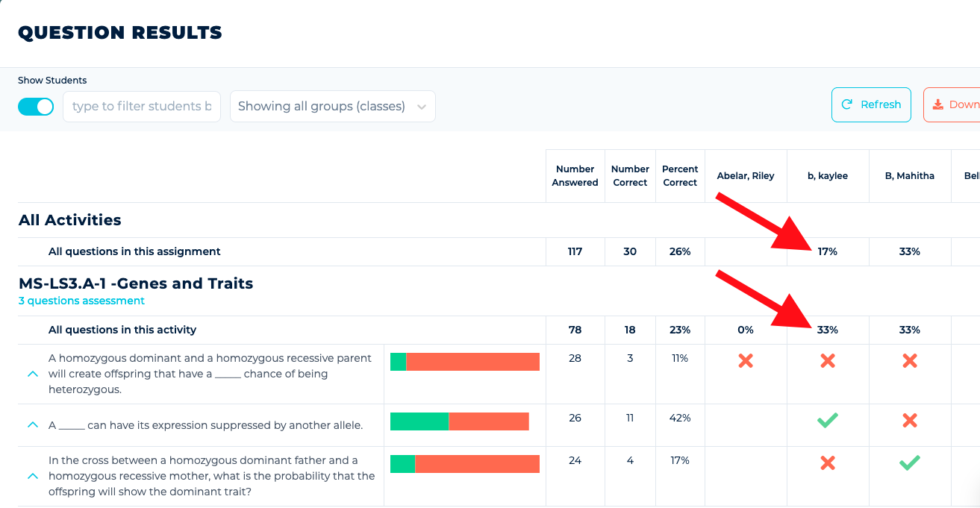
Task: Collapse the suppressed allele expression question
Action: tap(33, 424)
